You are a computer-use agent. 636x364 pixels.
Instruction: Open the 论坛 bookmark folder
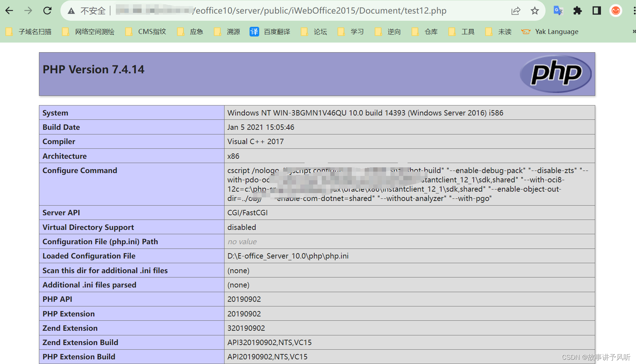click(x=314, y=32)
